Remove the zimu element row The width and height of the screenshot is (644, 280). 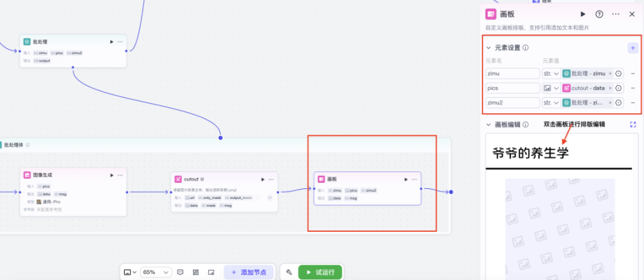click(633, 74)
